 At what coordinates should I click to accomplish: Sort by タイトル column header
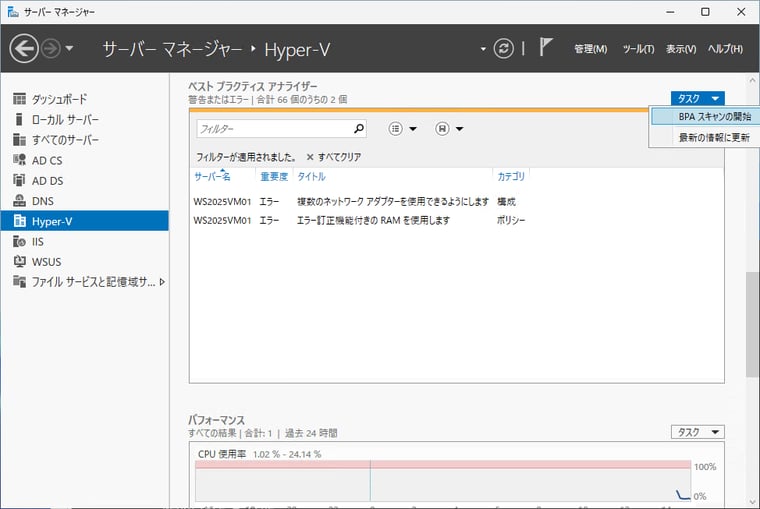pyautogui.click(x=312, y=176)
